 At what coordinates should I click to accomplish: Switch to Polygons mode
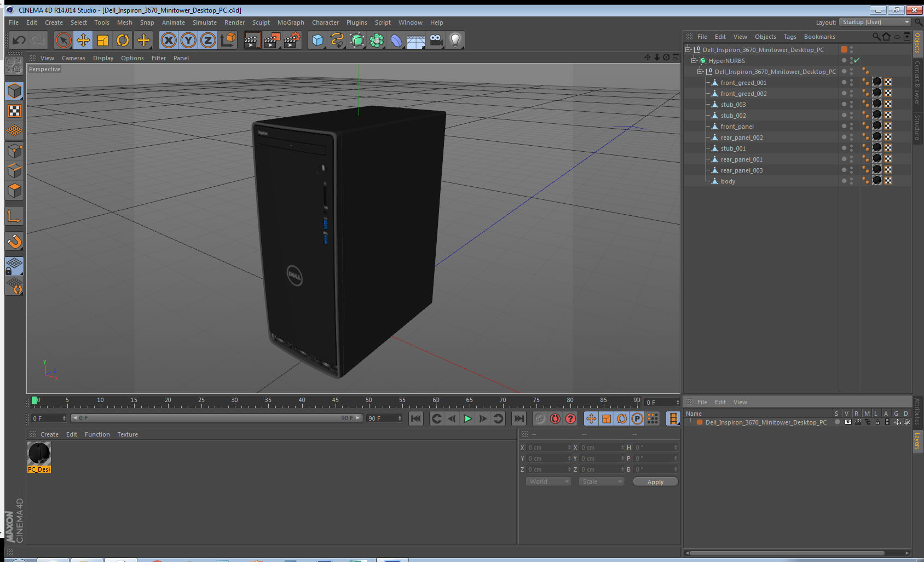point(14,191)
